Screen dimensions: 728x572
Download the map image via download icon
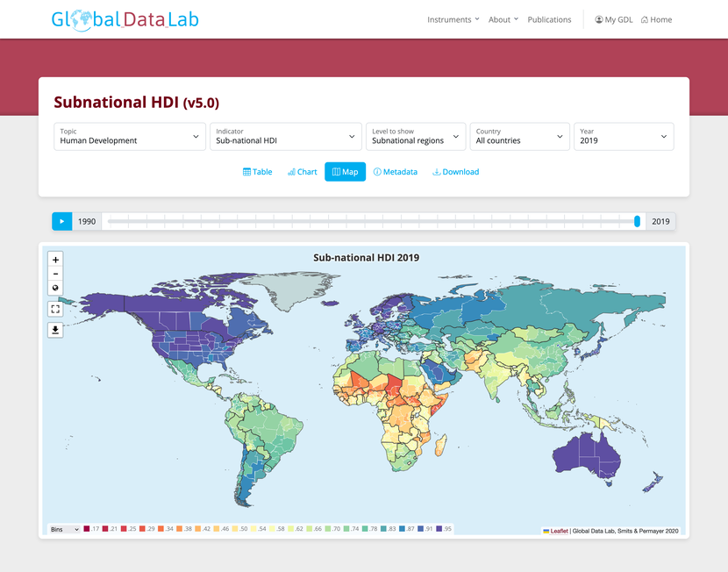click(55, 330)
